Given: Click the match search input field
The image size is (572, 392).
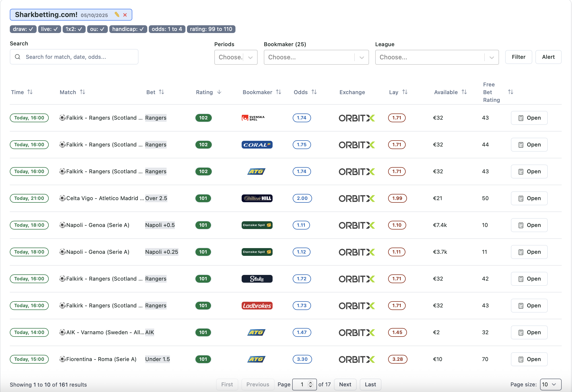Looking at the screenshot, I should [x=77, y=57].
